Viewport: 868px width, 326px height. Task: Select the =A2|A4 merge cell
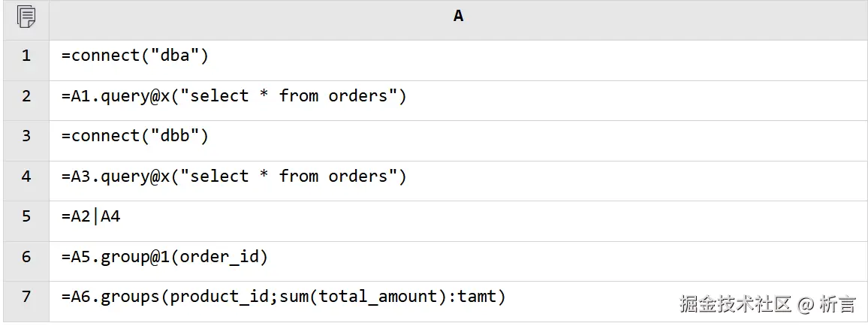click(x=91, y=216)
